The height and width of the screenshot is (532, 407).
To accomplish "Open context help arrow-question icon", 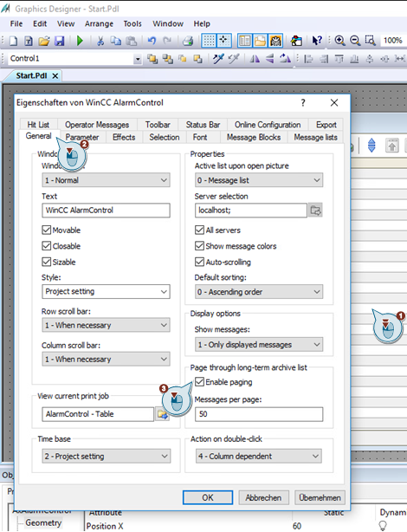I will pos(317,41).
